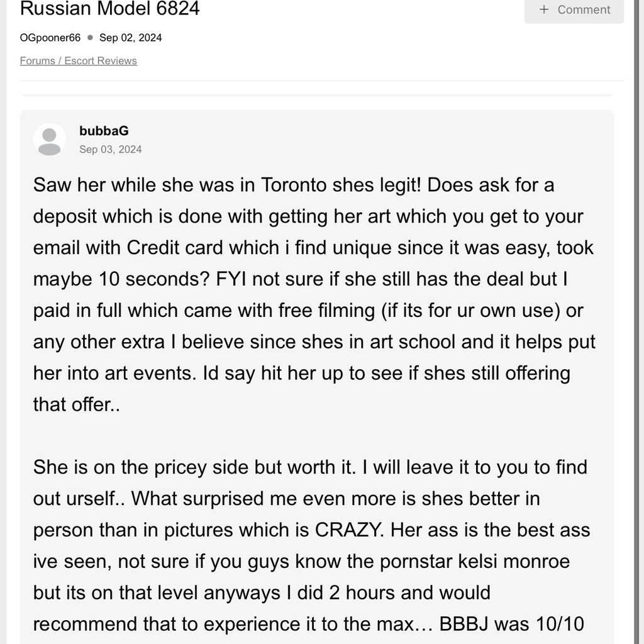Click the word FYI in the comment
The image size is (644, 644).
coord(231,279)
